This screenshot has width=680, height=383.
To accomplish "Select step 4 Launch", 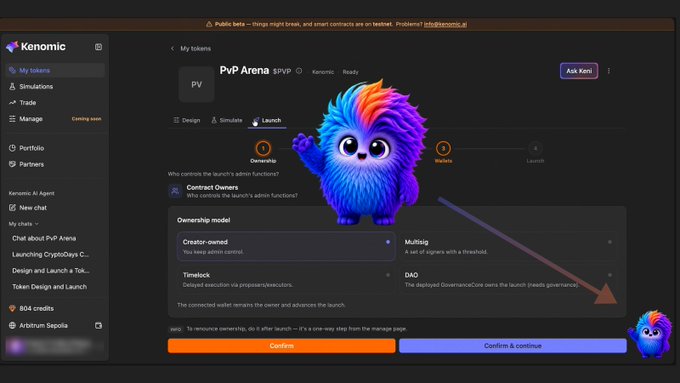I will click(x=535, y=152).
